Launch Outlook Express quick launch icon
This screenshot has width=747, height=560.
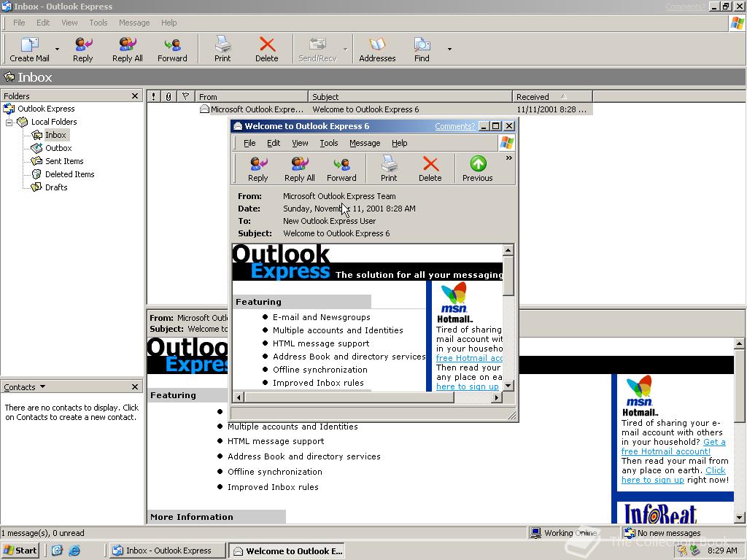click(x=57, y=551)
